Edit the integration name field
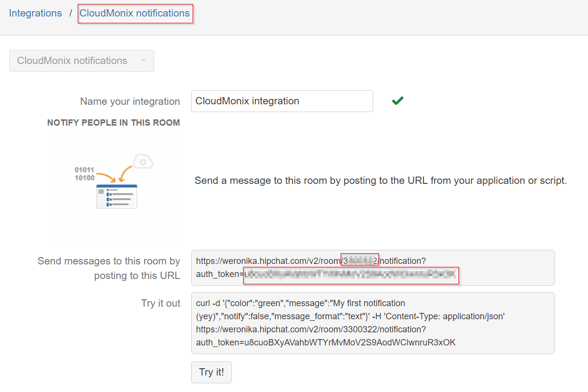The height and width of the screenshot is (392, 588). [x=282, y=101]
